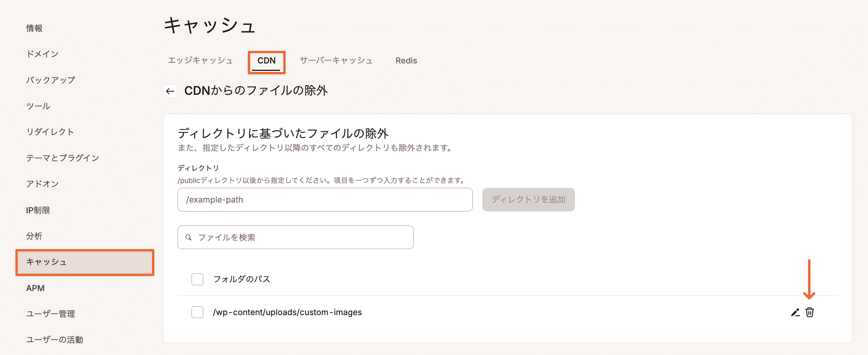Click the magnifier icon in the file search box
The height and width of the screenshot is (355, 868).
pos(188,237)
